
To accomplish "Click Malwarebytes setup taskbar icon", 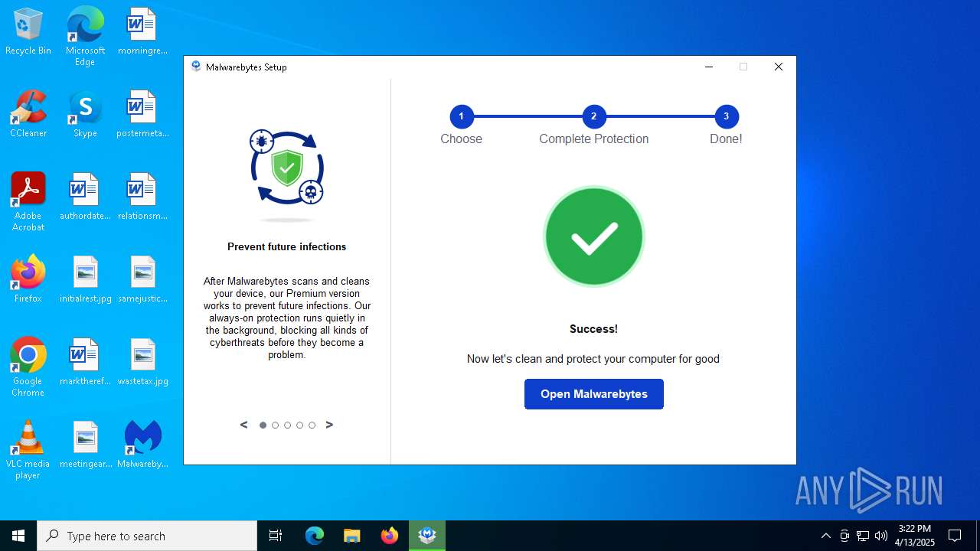I will click(x=427, y=536).
